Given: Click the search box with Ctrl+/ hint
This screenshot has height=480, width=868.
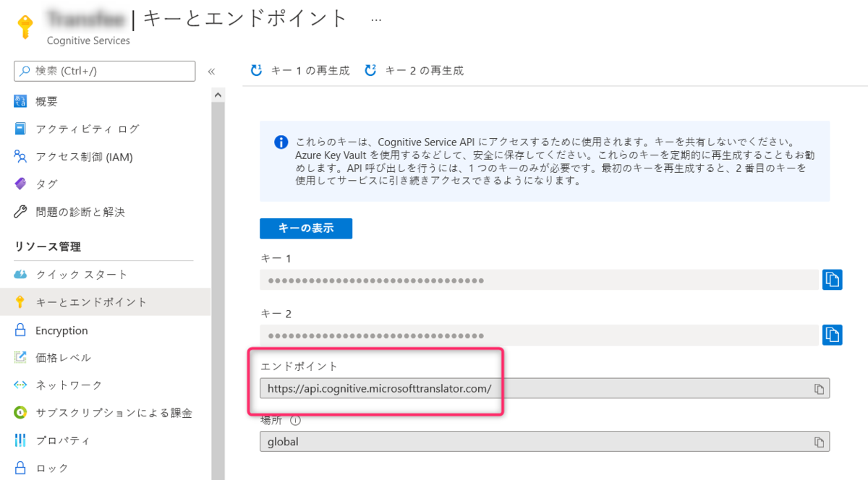Looking at the screenshot, I should coord(105,71).
